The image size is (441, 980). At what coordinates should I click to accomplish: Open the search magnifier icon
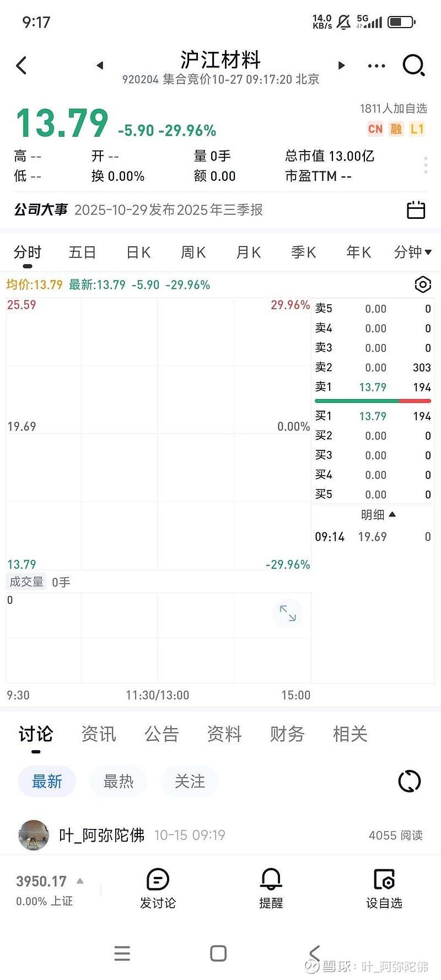point(413,66)
